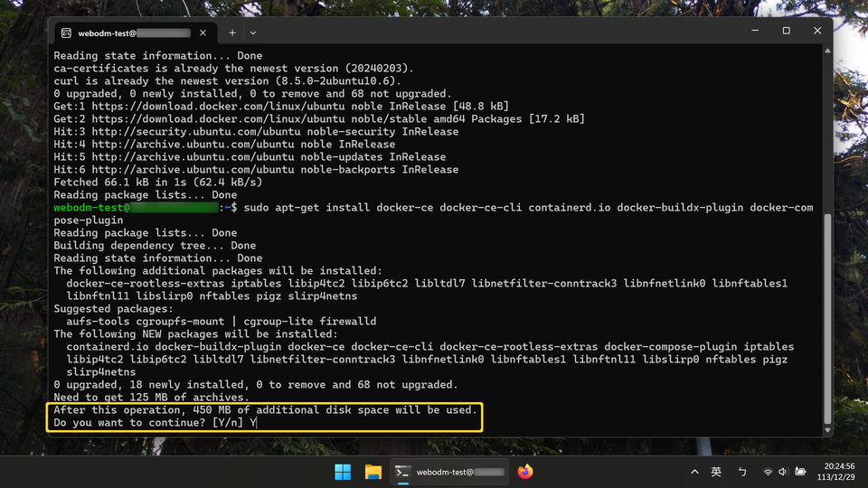
Task: Click the 'Get:1 https://download.docker.com' line
Action: coord(281,107)
